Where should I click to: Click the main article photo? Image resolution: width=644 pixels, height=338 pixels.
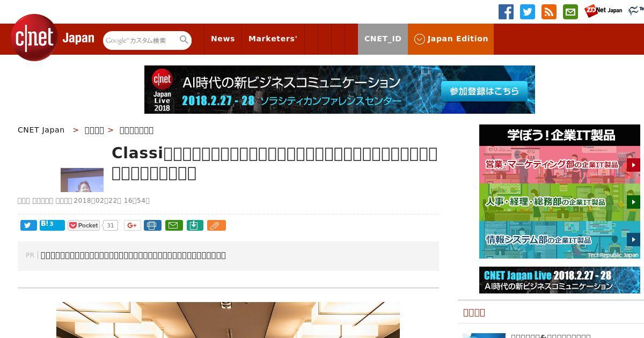(228, 320)
